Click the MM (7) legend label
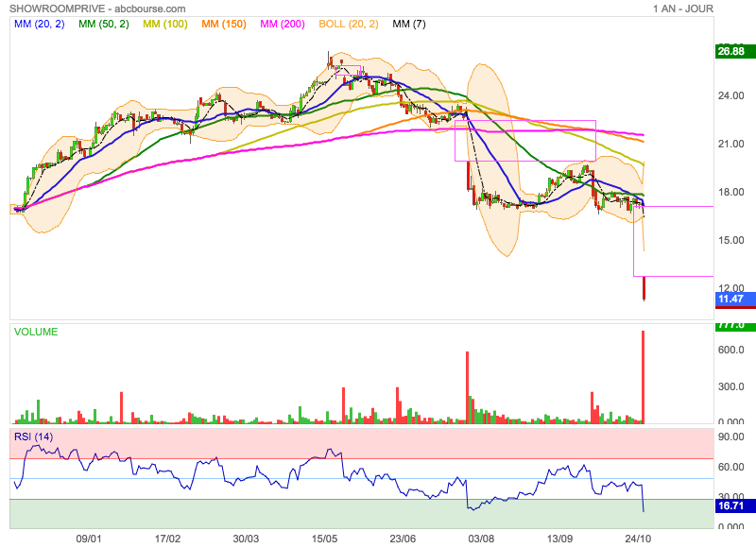This screenshot has height=548, width=756. tap(409, 24)
